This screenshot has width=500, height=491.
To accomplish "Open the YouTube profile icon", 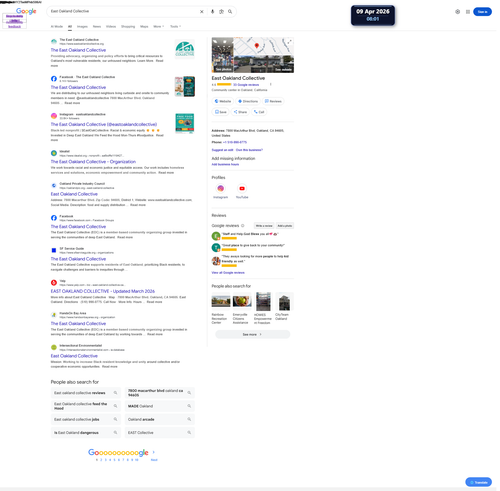I will click(242, 189).
